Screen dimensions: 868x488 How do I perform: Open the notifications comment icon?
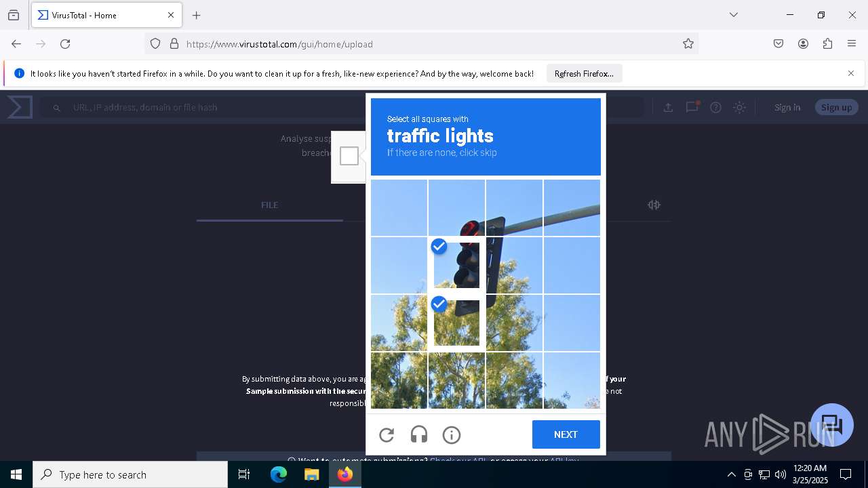[x=692, y=107]
